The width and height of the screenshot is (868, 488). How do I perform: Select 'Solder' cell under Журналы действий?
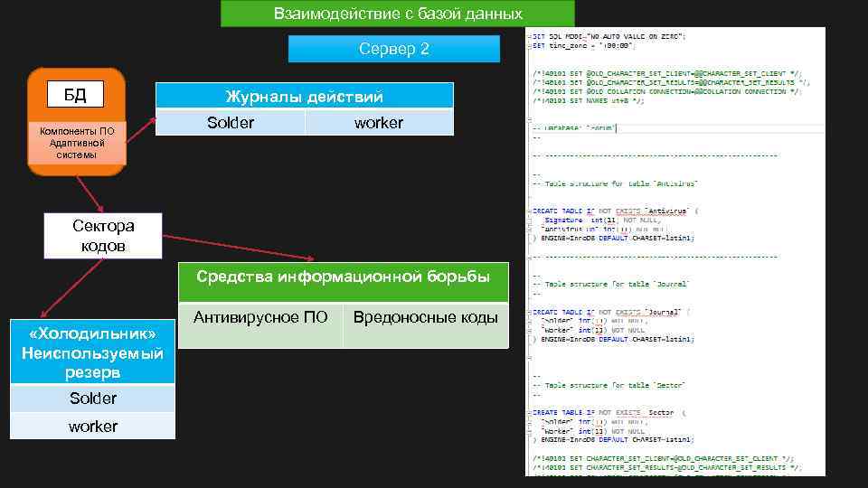pos(231,122)
